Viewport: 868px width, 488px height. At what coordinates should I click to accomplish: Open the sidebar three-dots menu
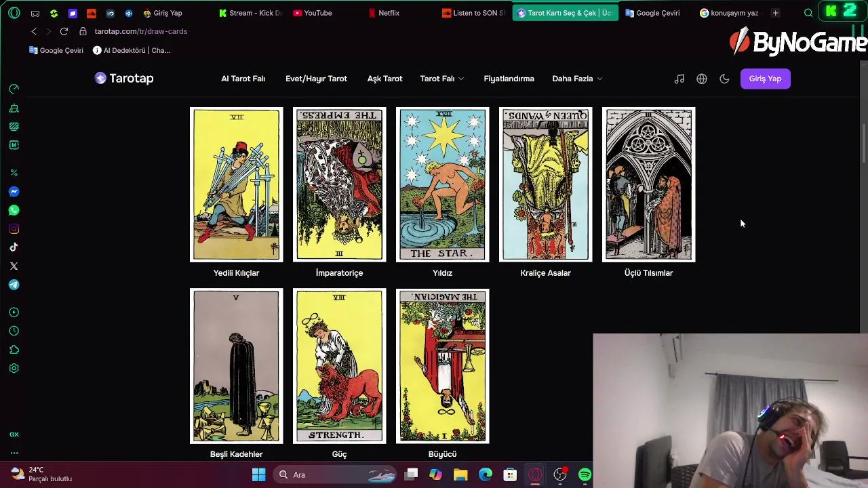(14, 453)
